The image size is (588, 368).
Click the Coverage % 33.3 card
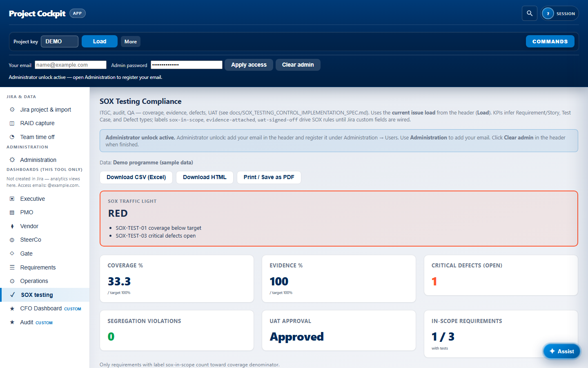[x=177, y=278]
